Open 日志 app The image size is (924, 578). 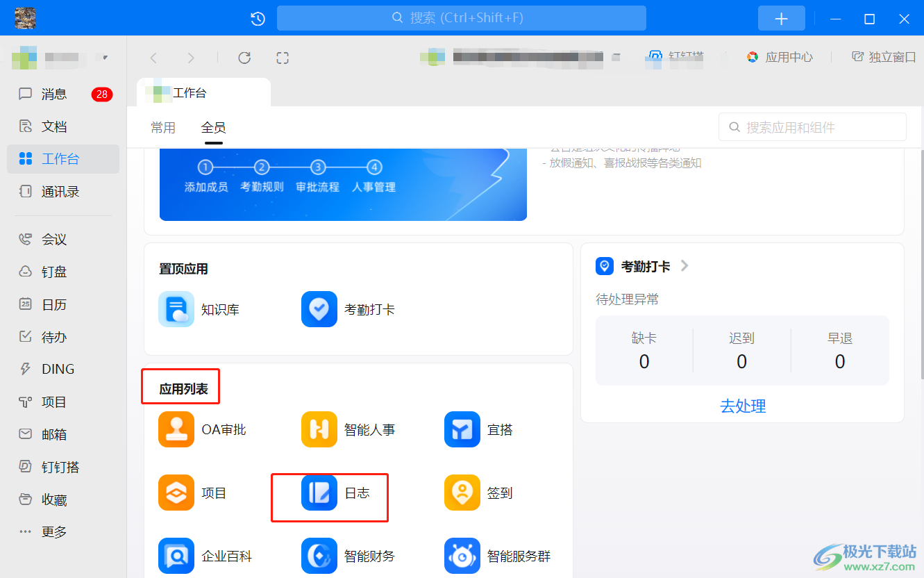tap(336, 493)
